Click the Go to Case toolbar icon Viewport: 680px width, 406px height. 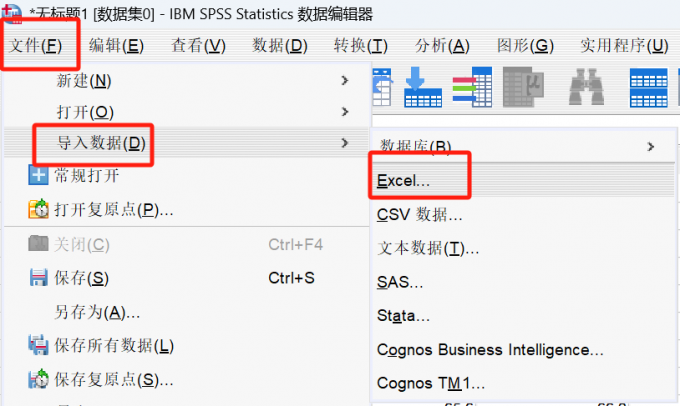point(423,87)
